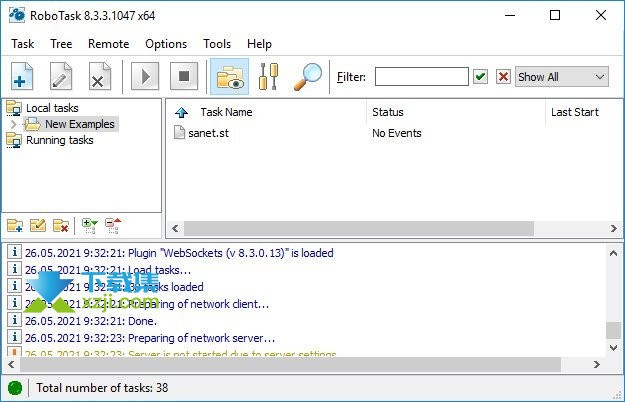The width and height of the screenshot is (625, 402).
Task: Click the New Task toolbar icon
Action: pyautogui.click(x=22, y=76)
